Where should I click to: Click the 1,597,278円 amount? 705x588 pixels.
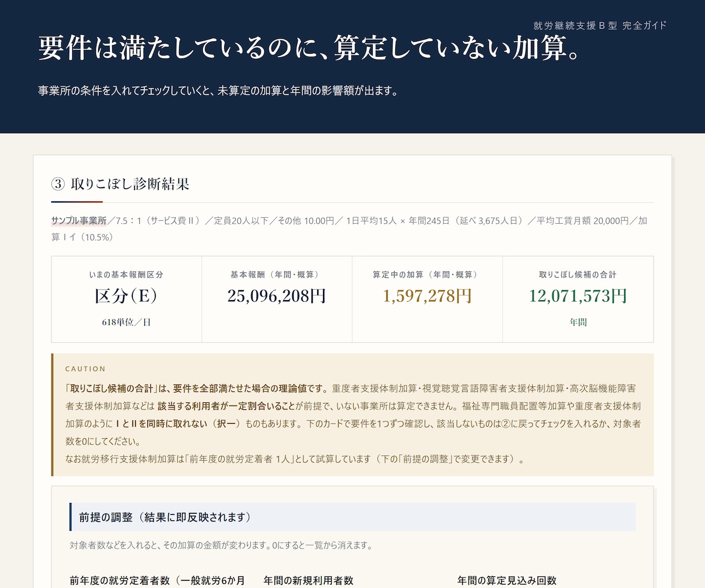click(x=427, y=296)
